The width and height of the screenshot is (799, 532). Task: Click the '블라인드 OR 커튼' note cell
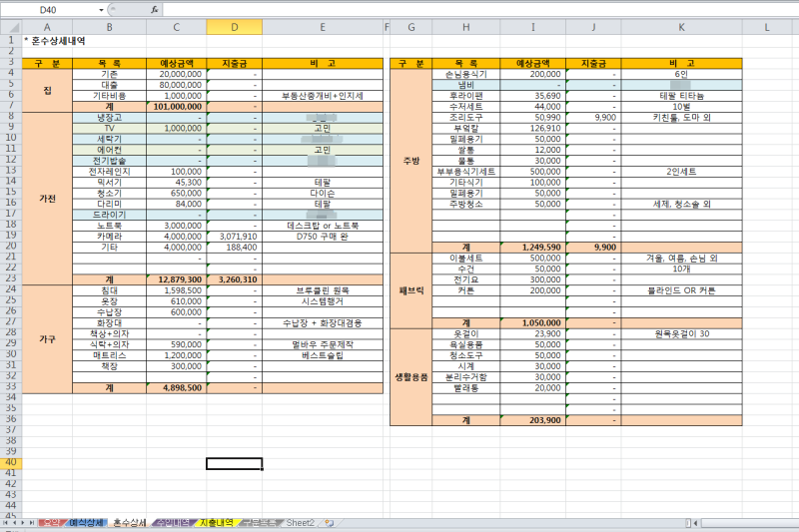click(x=681, y=290)
